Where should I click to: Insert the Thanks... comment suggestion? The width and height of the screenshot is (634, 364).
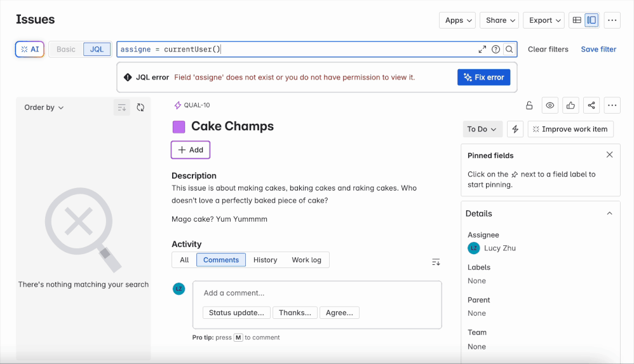point(295,313)
